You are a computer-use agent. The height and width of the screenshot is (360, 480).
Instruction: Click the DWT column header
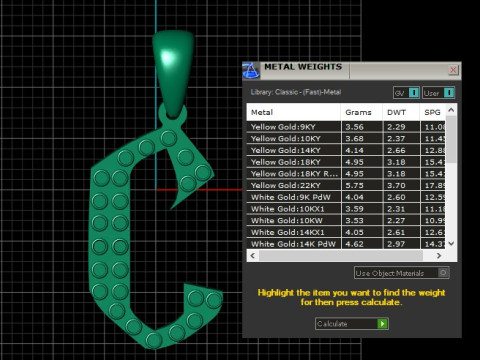[x=401, y=112]
